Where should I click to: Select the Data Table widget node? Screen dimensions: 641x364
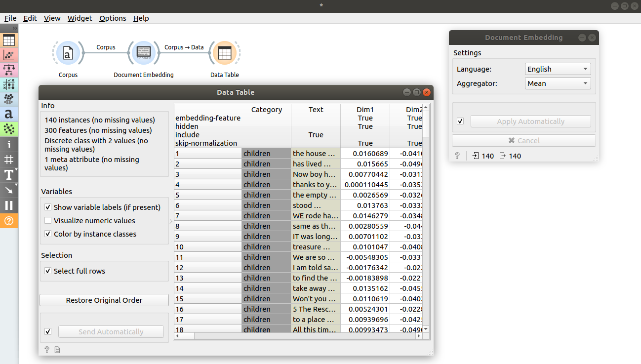coord(225,53)
